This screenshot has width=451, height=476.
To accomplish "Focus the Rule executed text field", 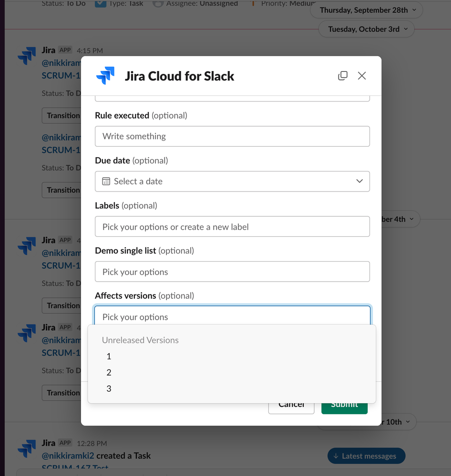I will 232,136.
